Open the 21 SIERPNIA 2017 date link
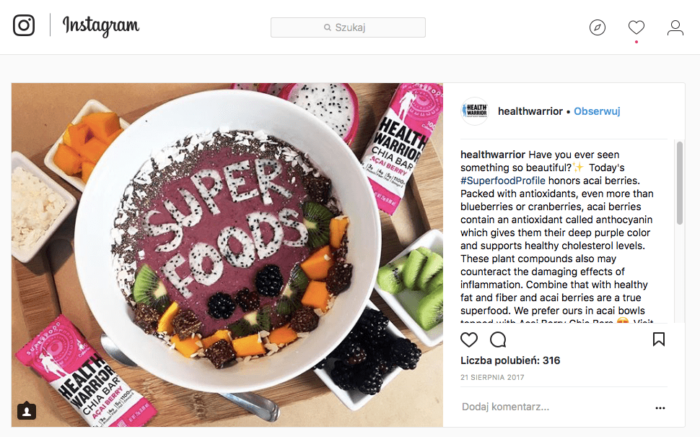This screenshot has width=700, height=437. click(492, 377)
